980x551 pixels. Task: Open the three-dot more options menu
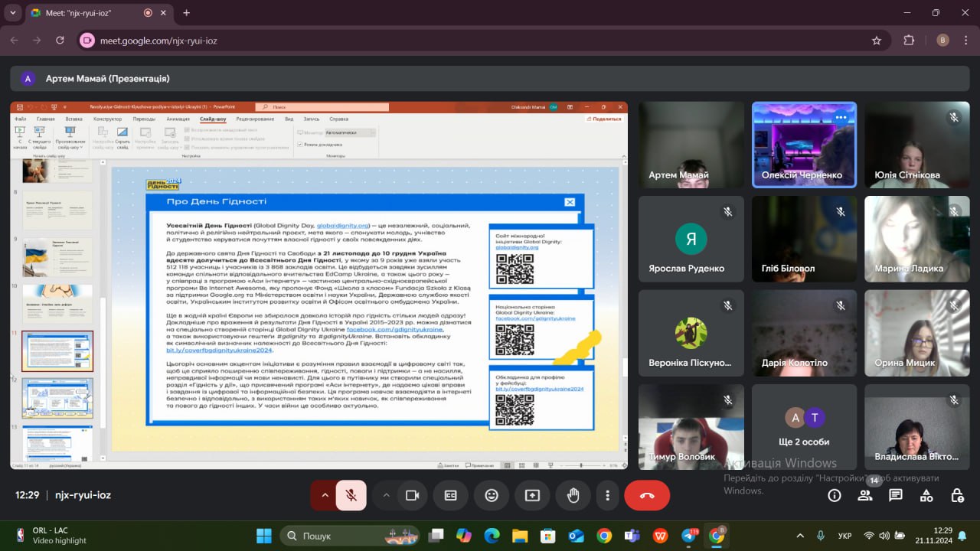pyautogui.click(x=607, y=495)
